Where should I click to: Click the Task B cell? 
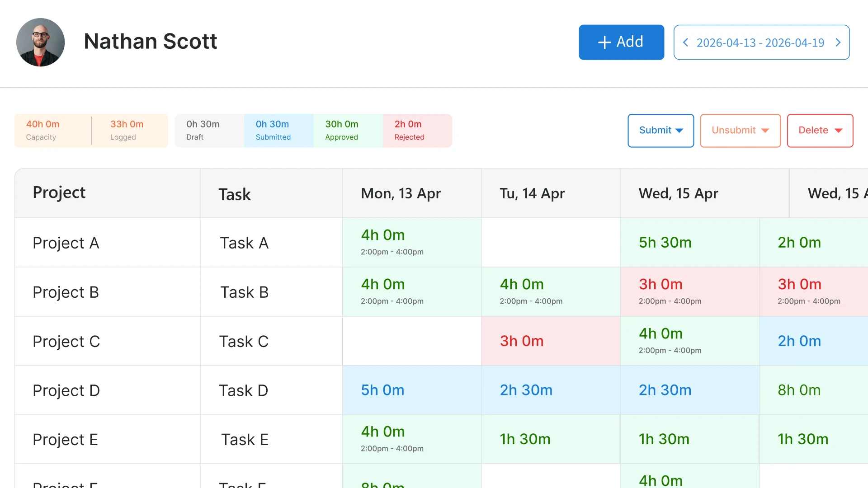pyautogui.click(x=271, y=292)
